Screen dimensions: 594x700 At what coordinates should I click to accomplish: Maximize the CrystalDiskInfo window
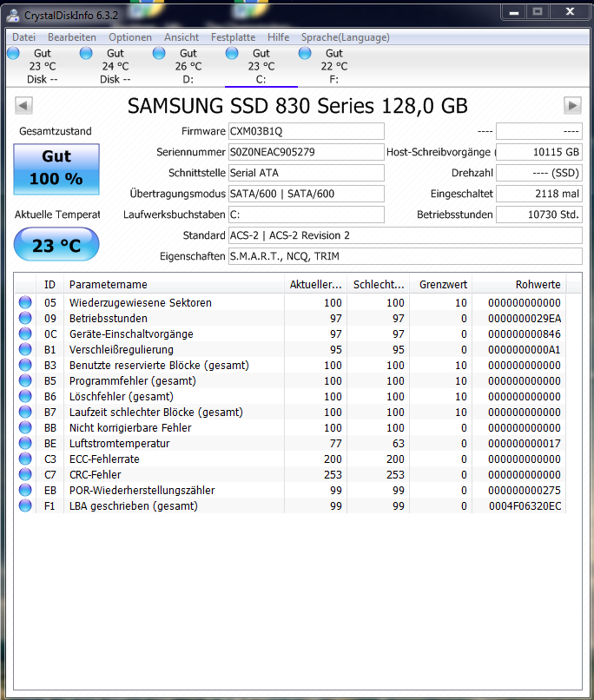538,12
